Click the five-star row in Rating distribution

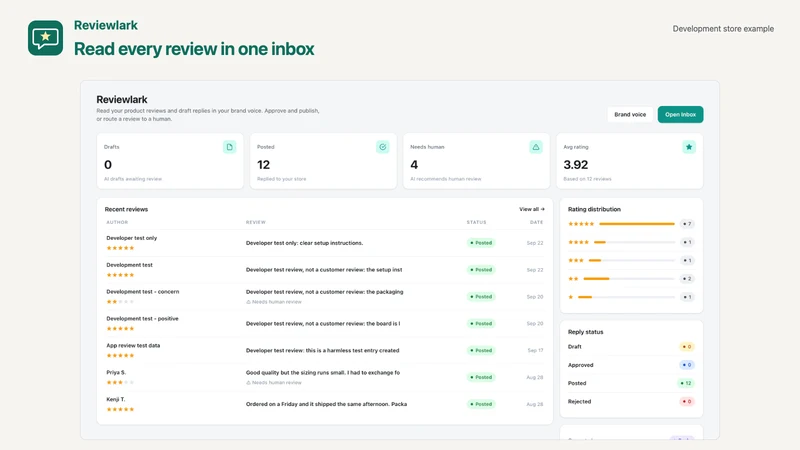631,224
